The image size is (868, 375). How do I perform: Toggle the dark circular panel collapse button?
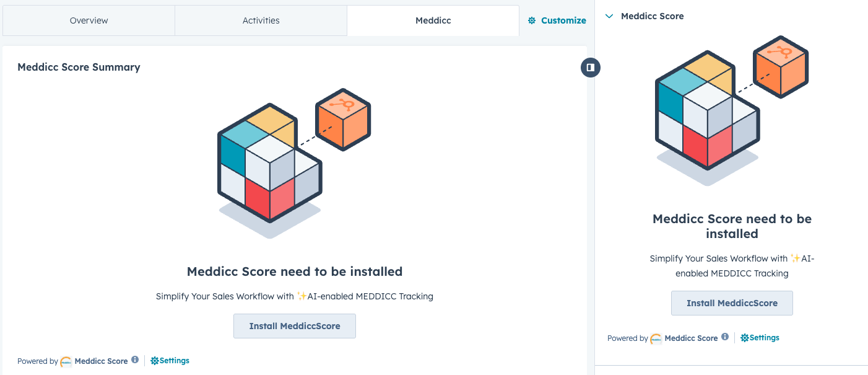(590, 68)
